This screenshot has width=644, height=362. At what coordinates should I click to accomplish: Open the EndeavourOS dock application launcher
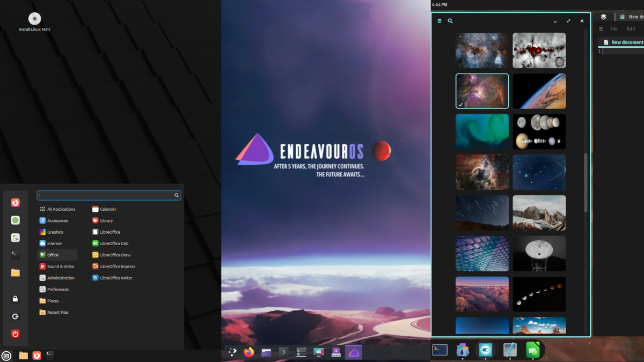tap(232, 352)
